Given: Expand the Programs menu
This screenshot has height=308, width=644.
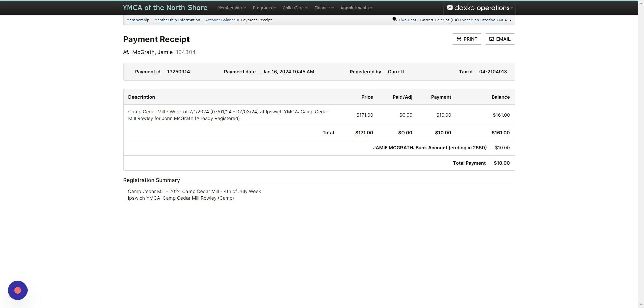Looking at the screenshot, I should pos(264,8).
